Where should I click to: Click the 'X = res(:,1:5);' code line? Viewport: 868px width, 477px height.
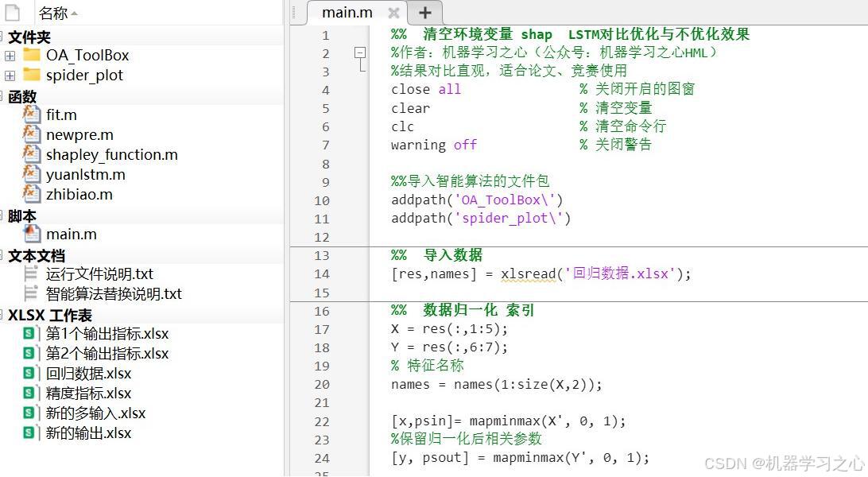tap(449, 328)
